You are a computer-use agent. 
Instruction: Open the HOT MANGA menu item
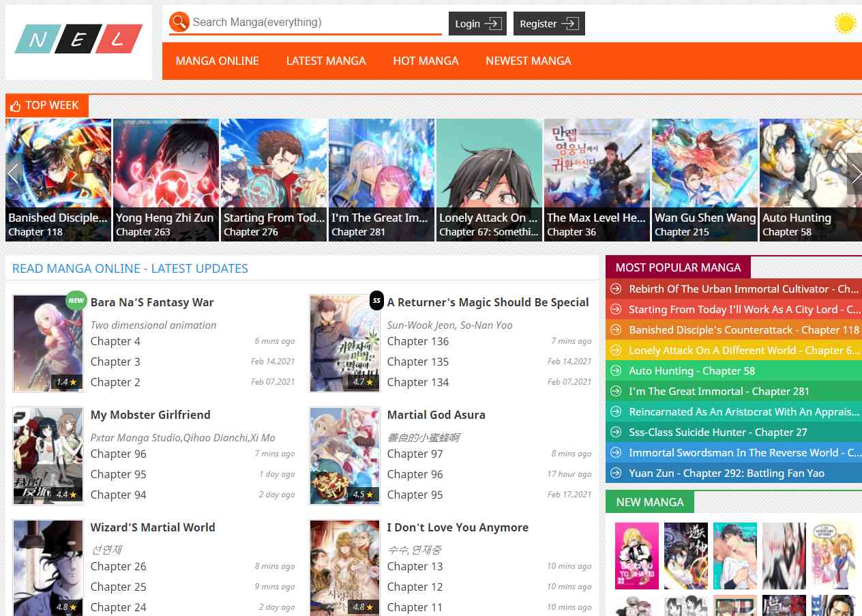pos(426,61)
